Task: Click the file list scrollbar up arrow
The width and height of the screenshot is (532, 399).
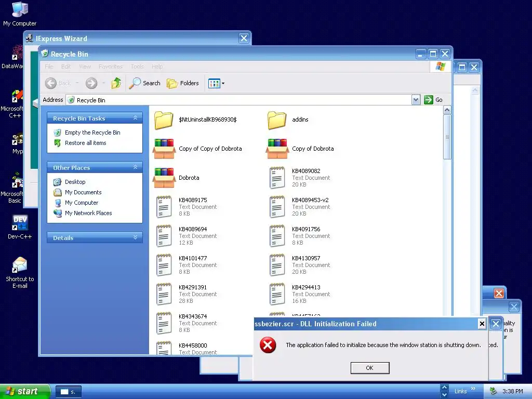Action: (x=447, y=110)
